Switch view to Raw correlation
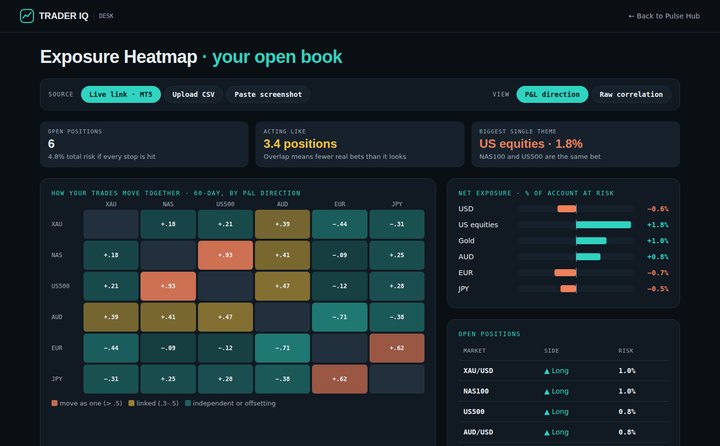Screen dimensions: 720x446 coord(631,94)
